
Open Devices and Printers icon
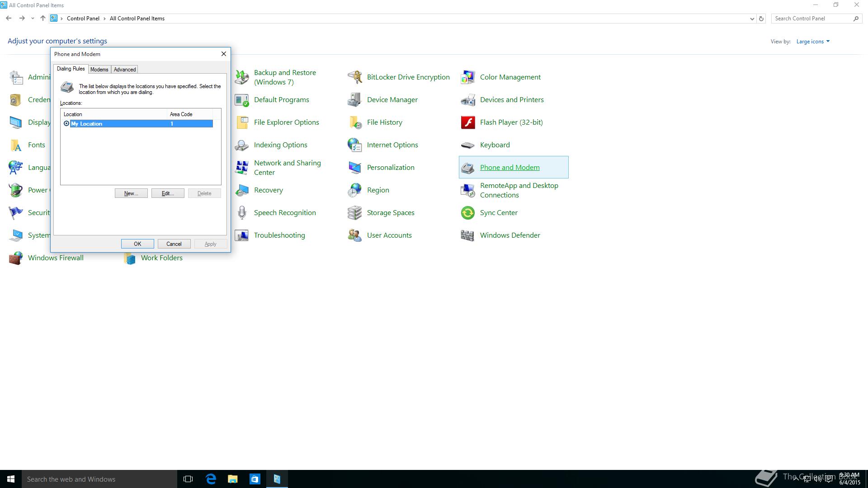(x=468, y=100)
